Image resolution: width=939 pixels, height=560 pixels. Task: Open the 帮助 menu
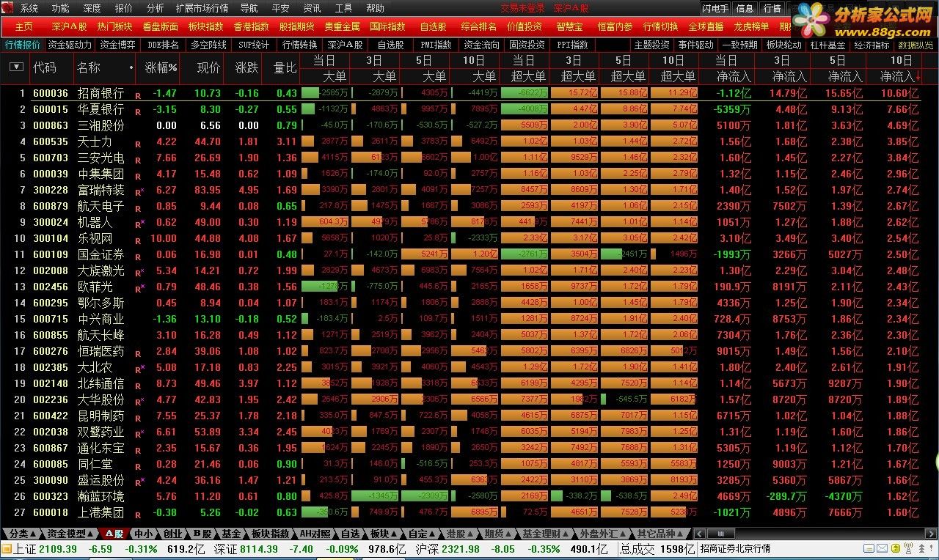pyautogui.click(x=375, y=8)
